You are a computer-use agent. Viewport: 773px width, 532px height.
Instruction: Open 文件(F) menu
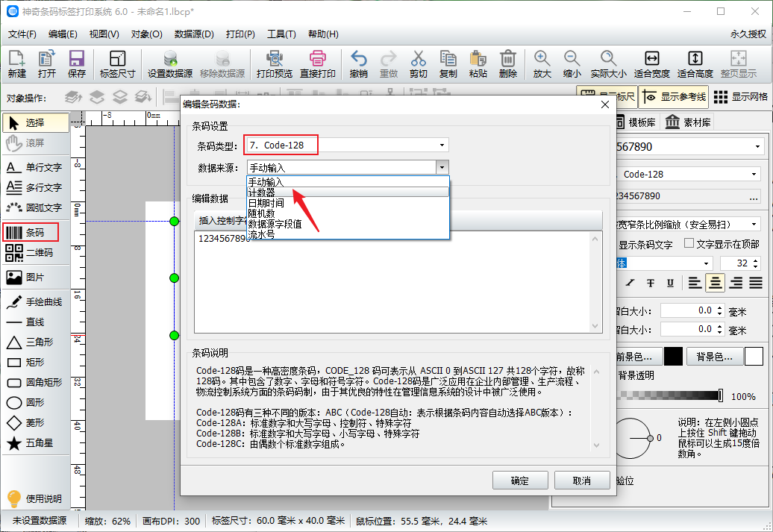point(22,34)
